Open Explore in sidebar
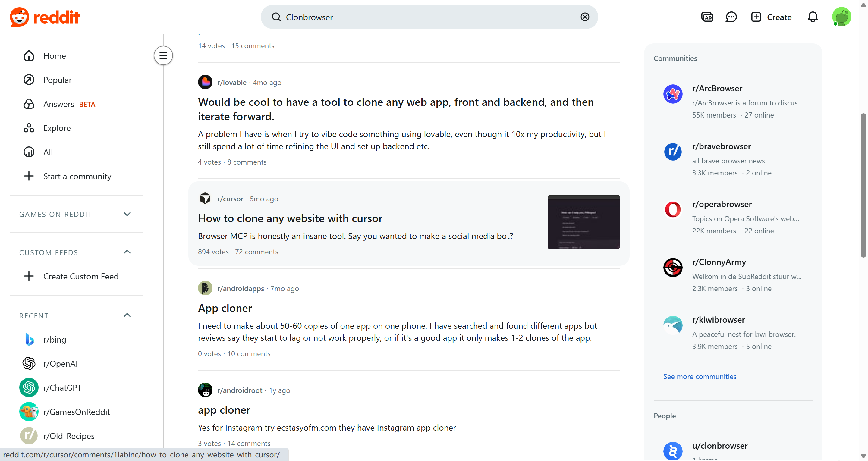This screenshot has width=868, height=461. [x=57, y=128]
